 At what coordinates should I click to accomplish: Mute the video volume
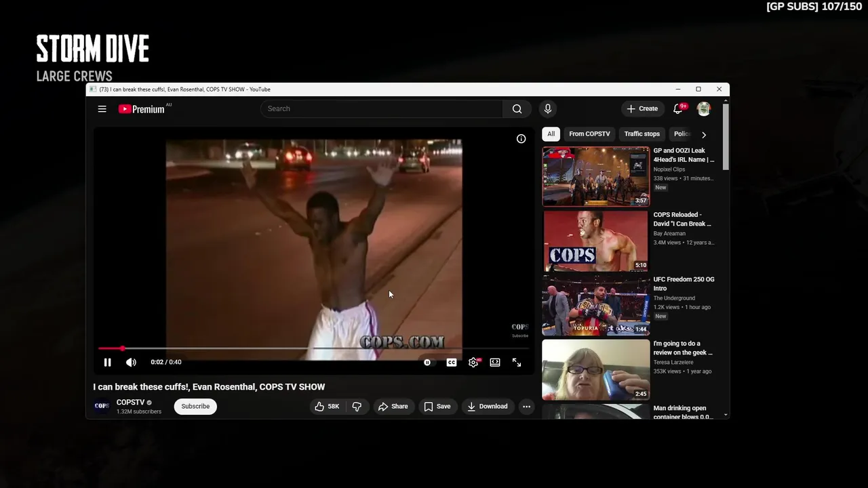point(131,363)
